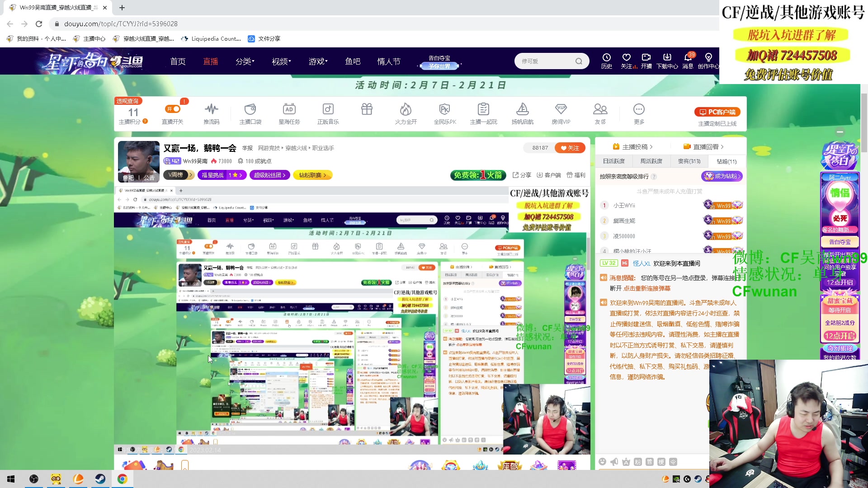Open 下载中心 download center
This screenshot has width=868, height=488.
[x=667, y=61]
